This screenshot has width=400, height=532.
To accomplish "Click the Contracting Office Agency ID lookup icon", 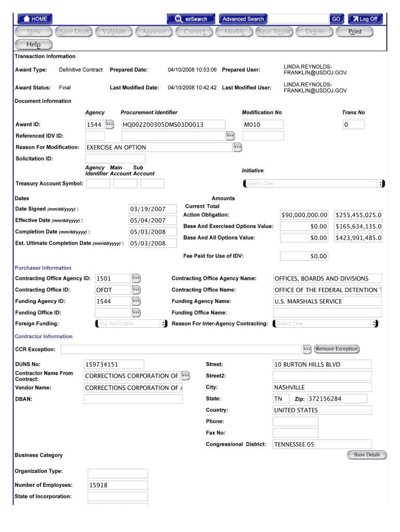I will (136, 278).
